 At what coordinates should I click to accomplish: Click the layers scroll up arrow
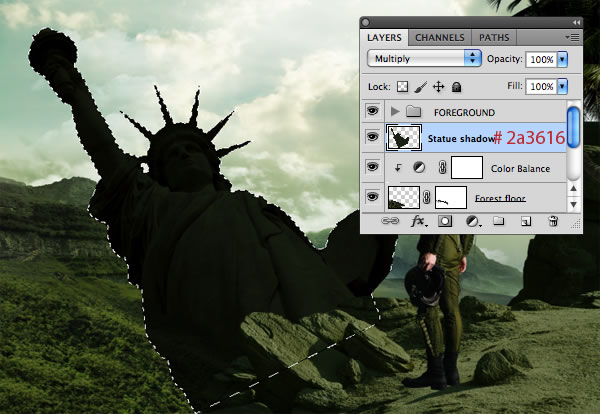click(x=573, y=188)
